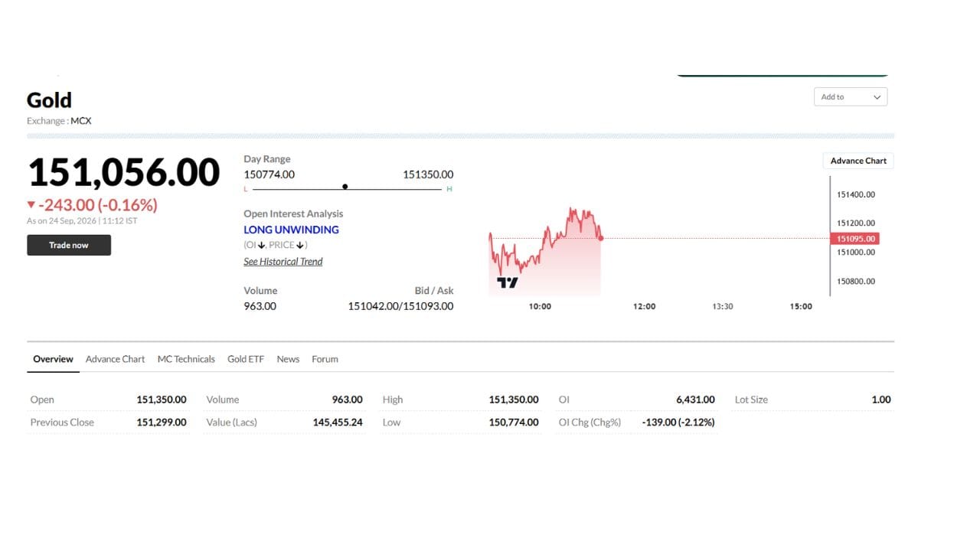Click the red 151095.00 price label on chart
Viewport: 980px width, 551px height.
point(854,239)
